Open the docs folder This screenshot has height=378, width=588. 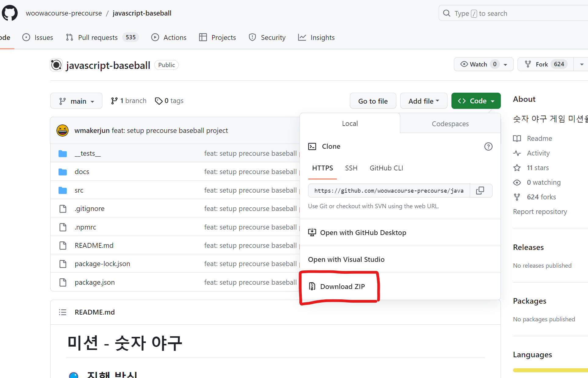pos(82,172)
